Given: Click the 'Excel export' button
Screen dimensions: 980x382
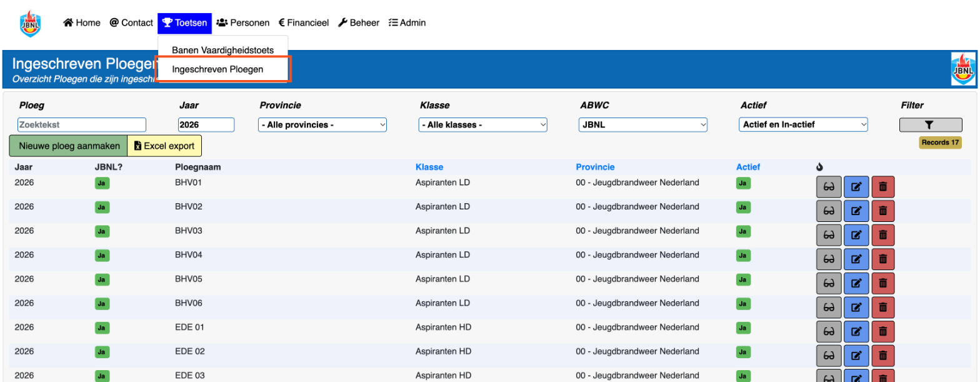Looking at the screenshot, I should click(164, 146).
